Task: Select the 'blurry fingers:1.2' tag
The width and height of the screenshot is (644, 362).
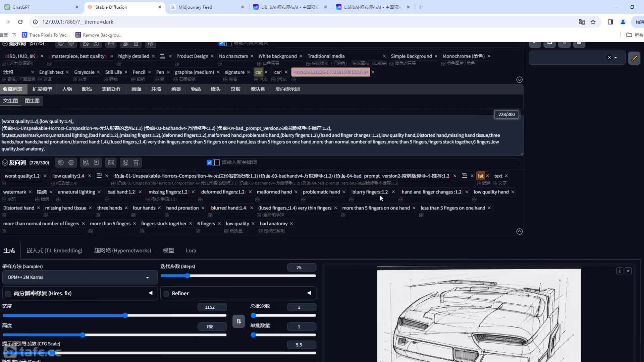Action: (x=370, y=192)
